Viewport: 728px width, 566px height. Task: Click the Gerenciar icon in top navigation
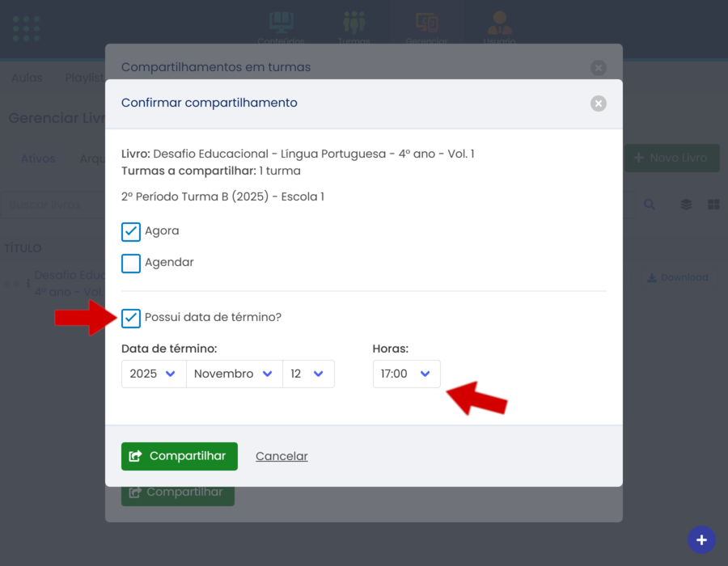click(x=426, y=23)
